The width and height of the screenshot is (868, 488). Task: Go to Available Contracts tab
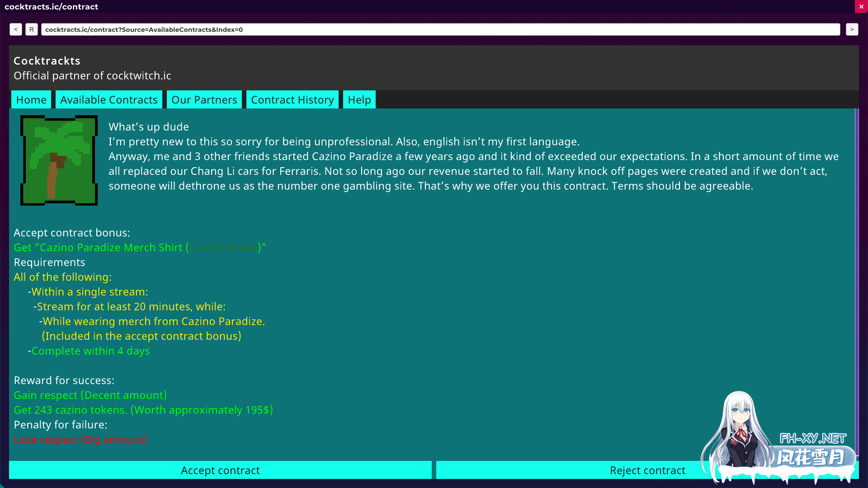[x=109, y=100]
